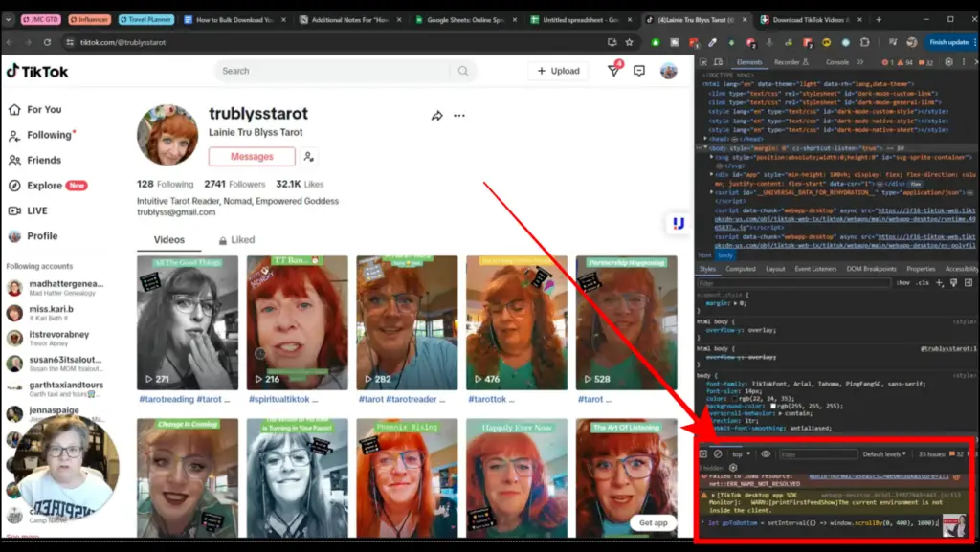The width and height of the screenshot is (980, 552).
Task: Open the Chrome tab search dropdown arrow
Action: tap(8, 19)
